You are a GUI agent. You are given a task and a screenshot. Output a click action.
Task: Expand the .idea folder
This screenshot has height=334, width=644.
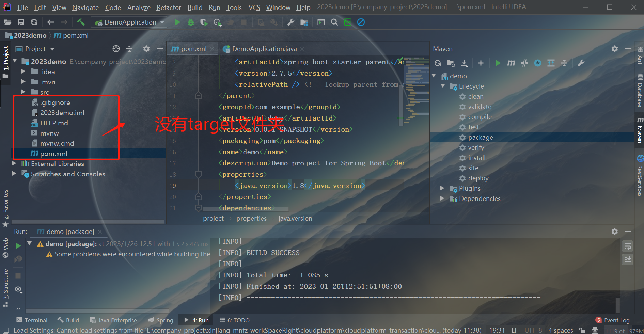(x=23, y=72)
